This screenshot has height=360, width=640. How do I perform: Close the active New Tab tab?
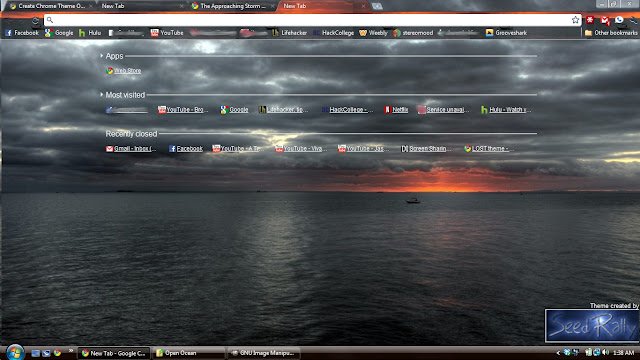pyautogui.click(x=363, y=6)
